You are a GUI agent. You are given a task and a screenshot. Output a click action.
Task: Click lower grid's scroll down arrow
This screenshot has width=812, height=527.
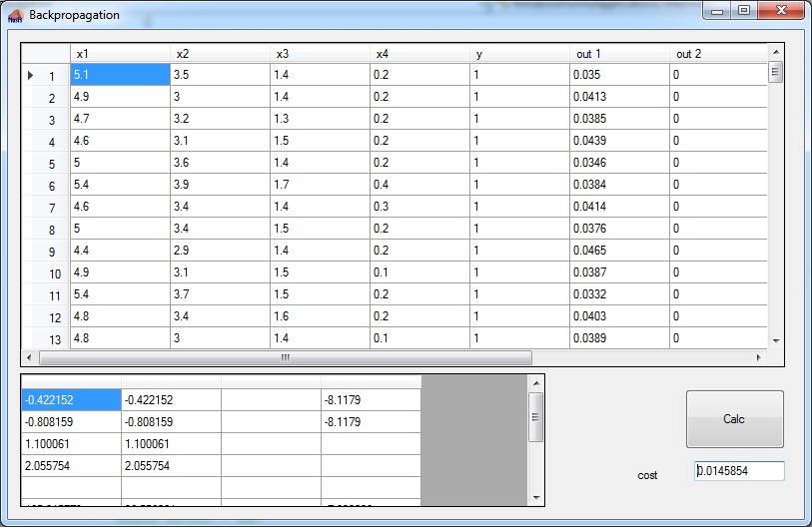pyautogui.click(x=536, y=497)
